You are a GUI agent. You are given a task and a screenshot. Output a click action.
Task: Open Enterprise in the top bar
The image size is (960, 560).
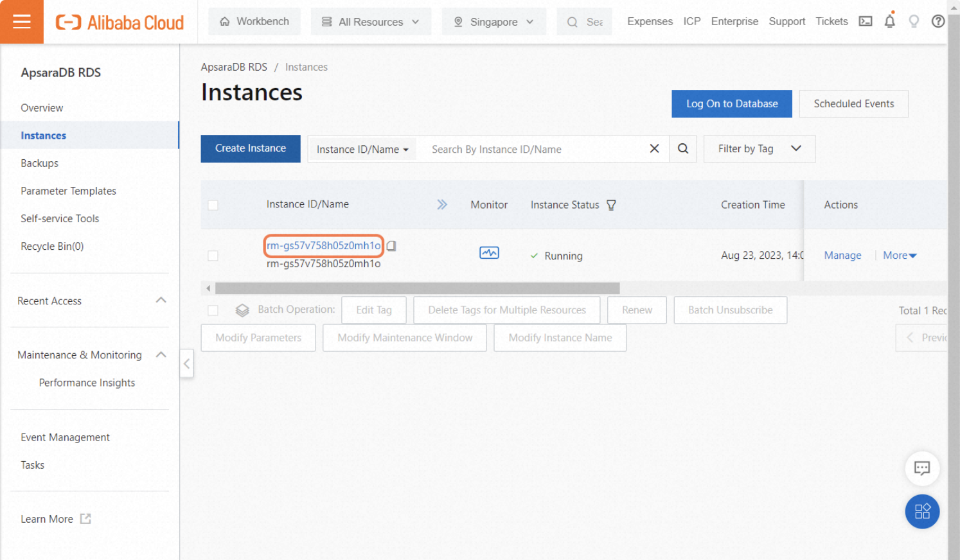(734, 21)
